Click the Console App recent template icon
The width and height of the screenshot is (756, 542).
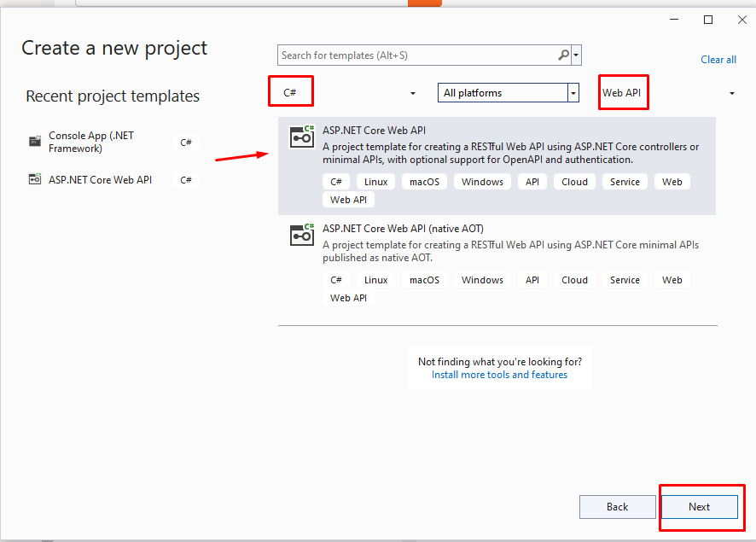pyautogui.click(x=35, y=142)
